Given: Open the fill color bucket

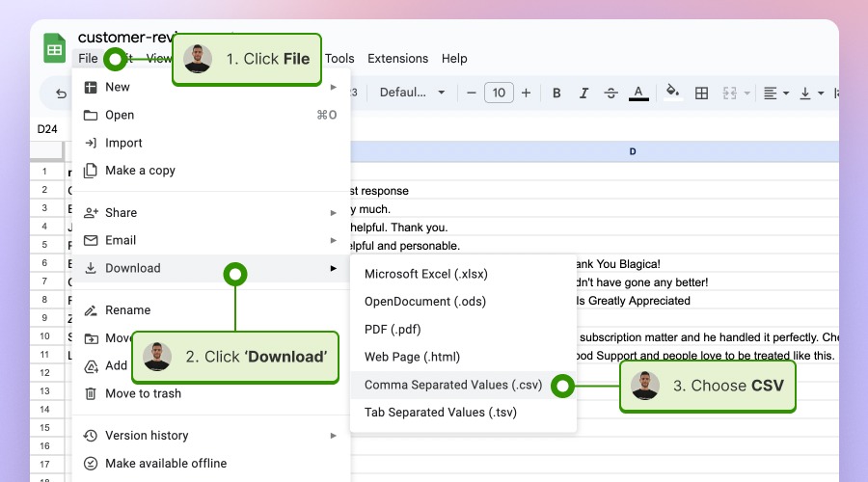Looking at the screenshot, I should (673, 94).
